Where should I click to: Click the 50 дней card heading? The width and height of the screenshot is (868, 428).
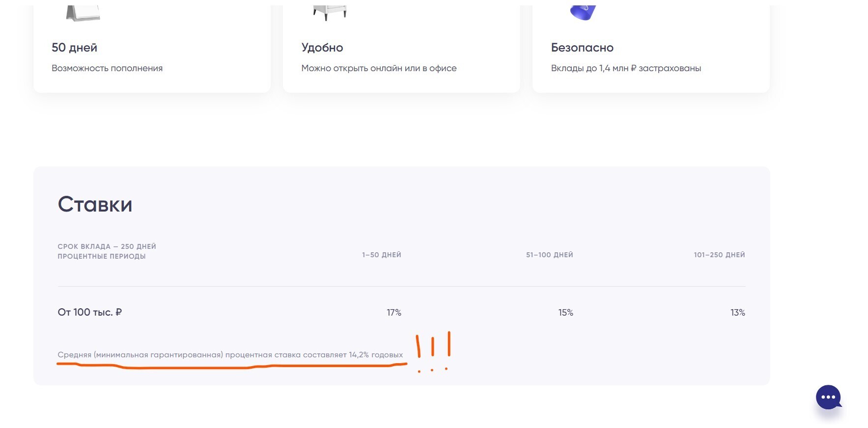[75, 48]
